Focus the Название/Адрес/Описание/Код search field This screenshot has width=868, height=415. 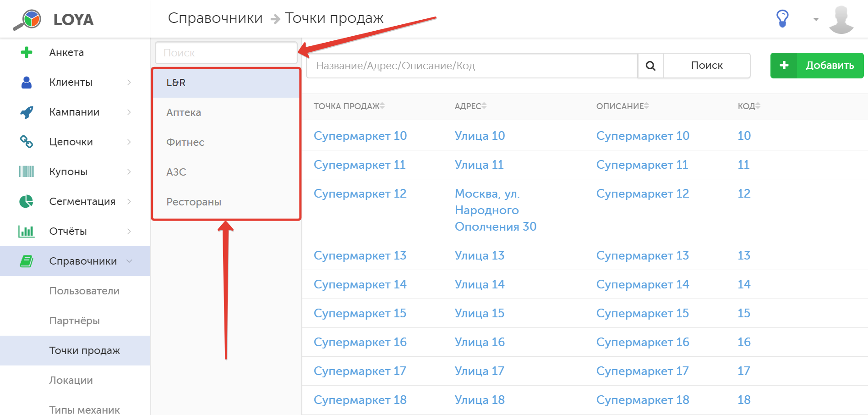pyautogui.click(x=472, y=66)
